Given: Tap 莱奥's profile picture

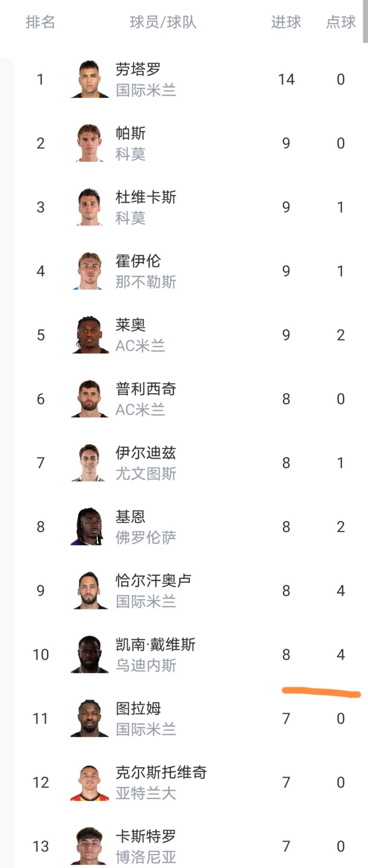Looking at the screenshot, I should point(89,335).
